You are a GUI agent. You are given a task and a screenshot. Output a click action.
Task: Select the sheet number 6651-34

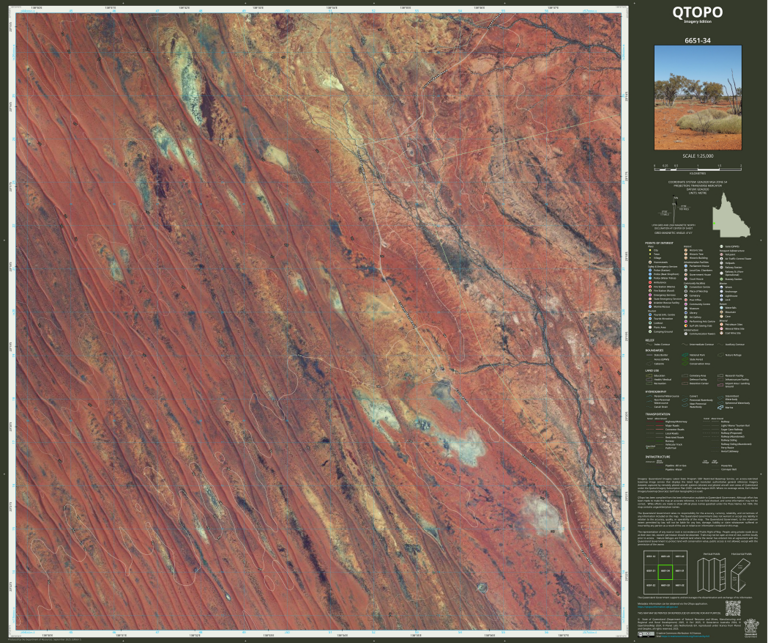point(697,41)
